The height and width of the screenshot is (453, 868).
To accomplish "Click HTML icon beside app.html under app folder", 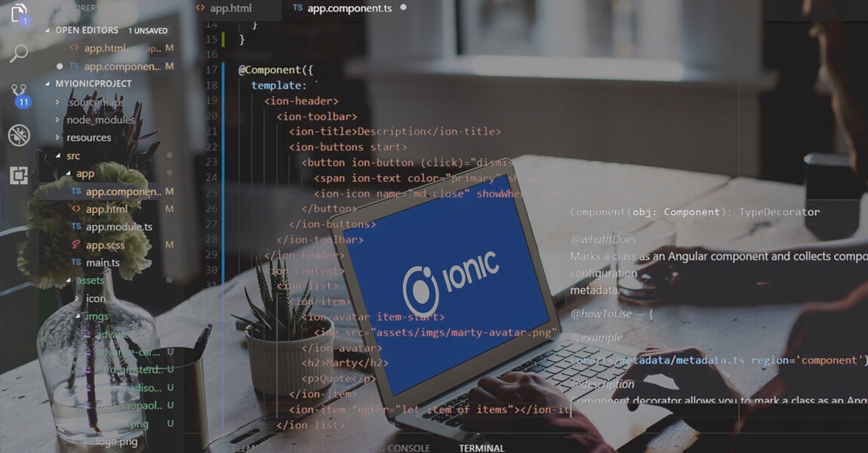I will pos(76,209).
